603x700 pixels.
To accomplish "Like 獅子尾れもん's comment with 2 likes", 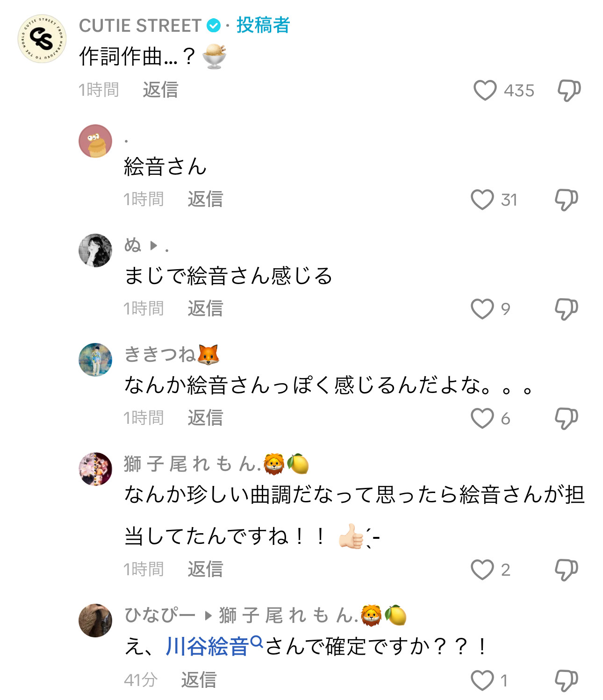I will [x=482, y=570].
